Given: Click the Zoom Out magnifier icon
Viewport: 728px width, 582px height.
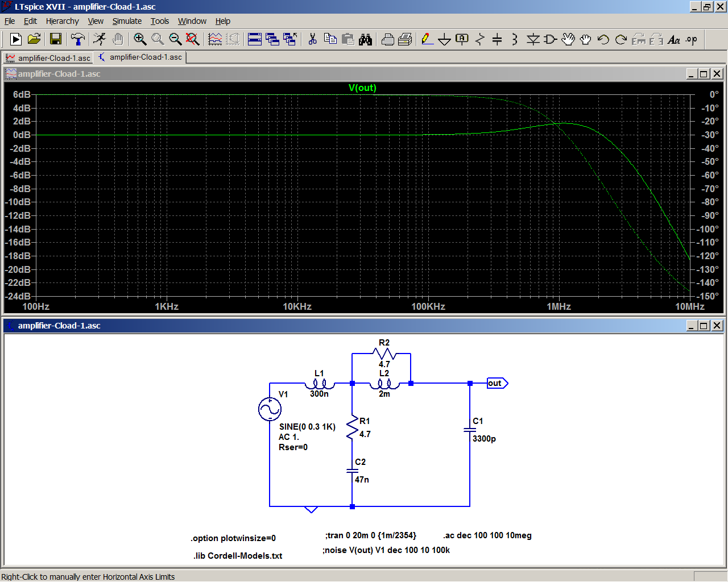Looking at the screenshot, I should (x=175, y=39).
